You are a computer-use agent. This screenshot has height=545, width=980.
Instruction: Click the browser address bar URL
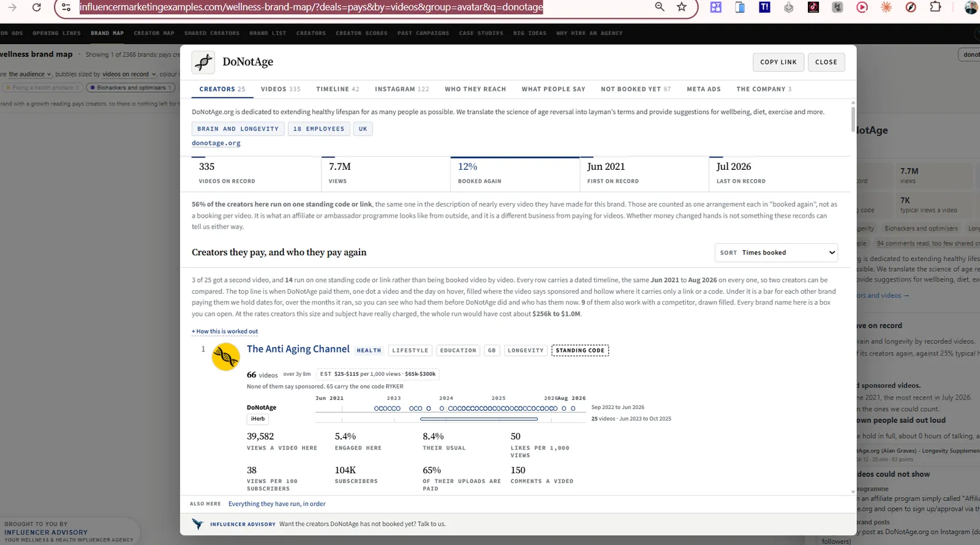[x=311, y=7]
